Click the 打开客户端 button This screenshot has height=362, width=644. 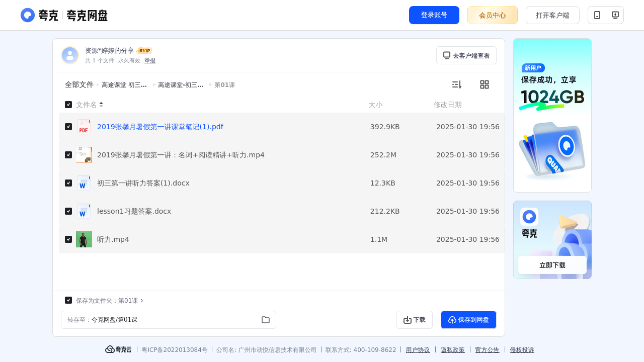tap(552, 15)
